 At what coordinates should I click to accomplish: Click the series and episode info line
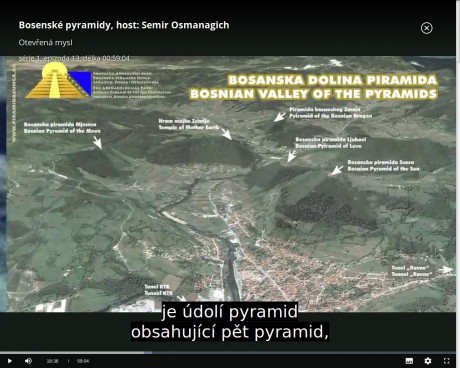pos(74,58)
